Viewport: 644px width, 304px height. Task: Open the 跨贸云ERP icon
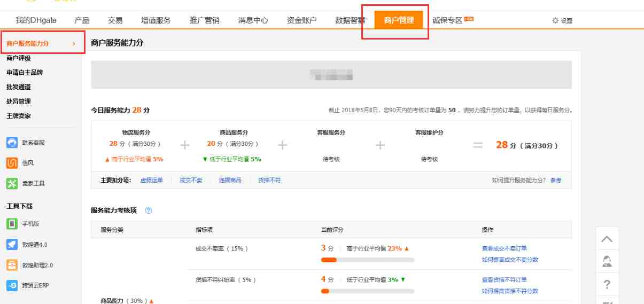tap(12, 285)
